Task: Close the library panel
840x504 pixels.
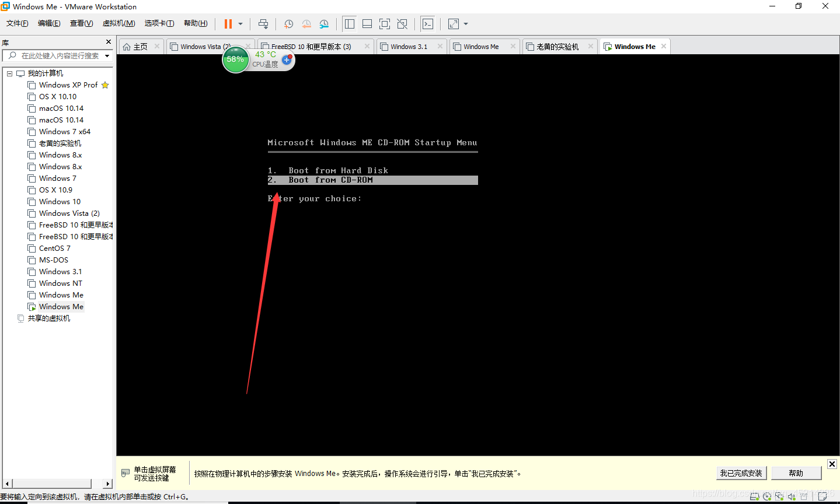Action: [x=109, y=42]
